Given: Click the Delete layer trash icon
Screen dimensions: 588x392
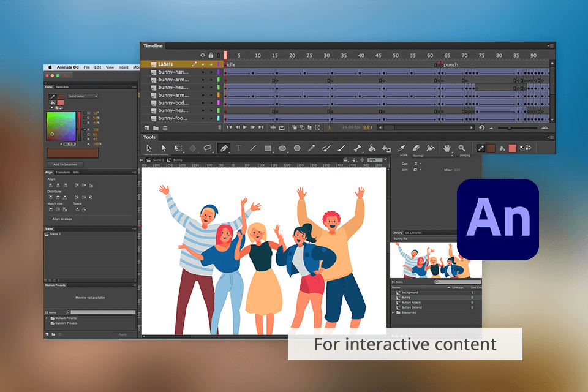Looking at the screenshot, I should click(165, 128).
